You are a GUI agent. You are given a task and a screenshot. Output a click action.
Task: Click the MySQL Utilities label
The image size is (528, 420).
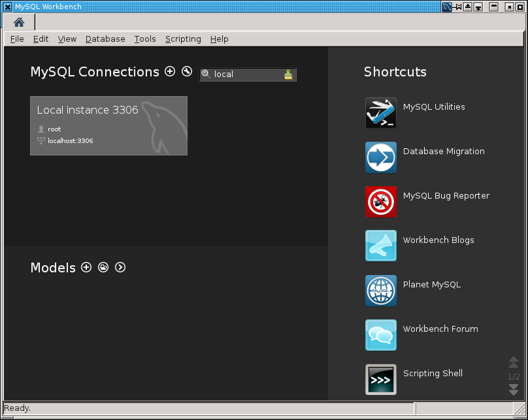click(434, 106)
